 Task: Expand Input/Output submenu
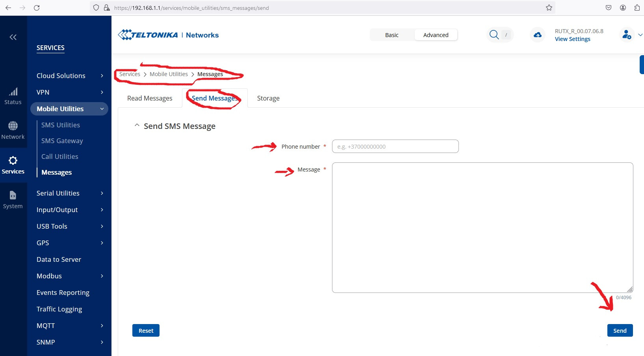(102, 210)
